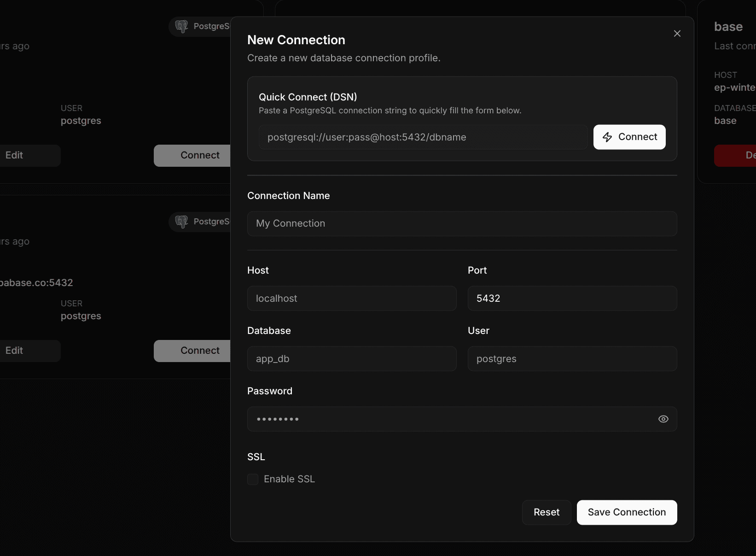Focus the User input field
Viewport: 756px width, 556px height.
pyautogui.click(x=572, y=359)
